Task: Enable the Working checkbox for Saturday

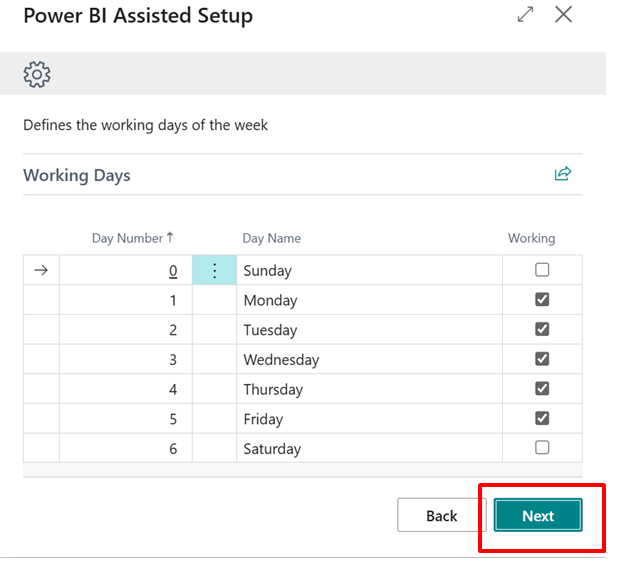Action: (x=542, y=448)
